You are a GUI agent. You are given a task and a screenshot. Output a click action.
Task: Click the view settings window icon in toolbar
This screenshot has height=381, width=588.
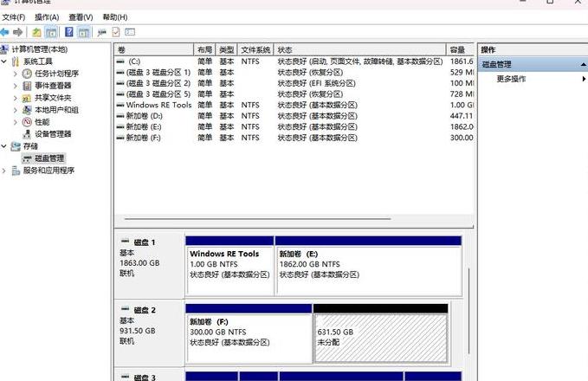coord(130,32)
